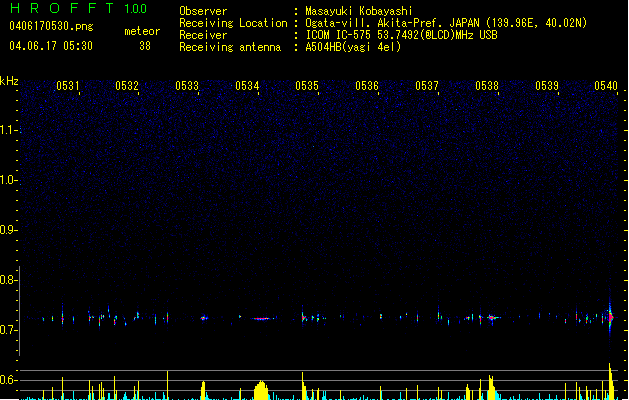This screenshot has height=400, width=629.
Task: Click the HROFFT program title
Action: pos(62,8)
